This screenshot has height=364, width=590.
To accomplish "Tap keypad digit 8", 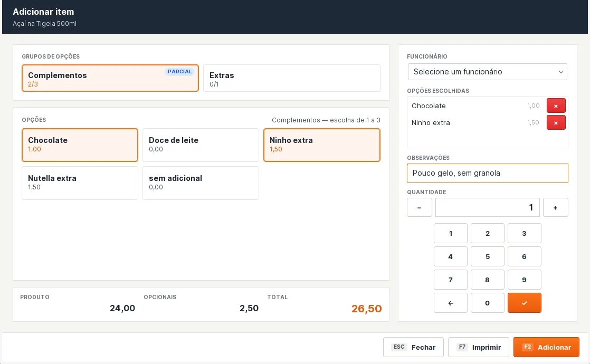I will [x=487, y=280].
